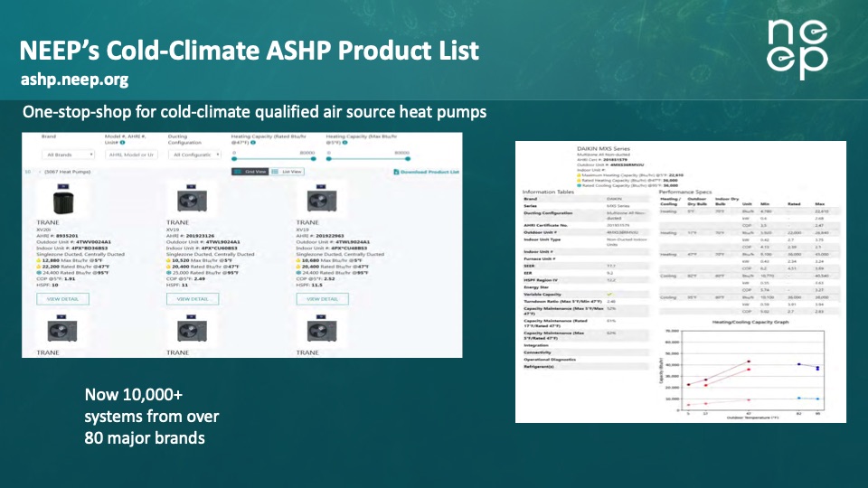Click the Ducting Configuration row label

548,213
